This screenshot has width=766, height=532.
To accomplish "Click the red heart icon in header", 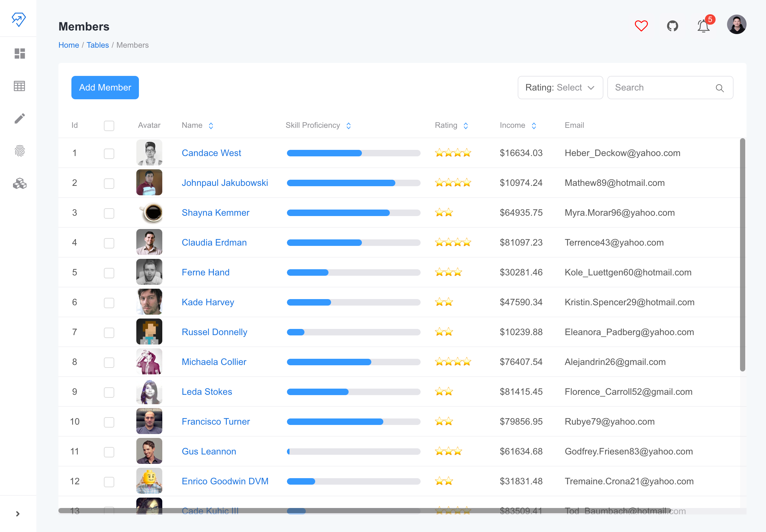I will [x=641, y=26].
